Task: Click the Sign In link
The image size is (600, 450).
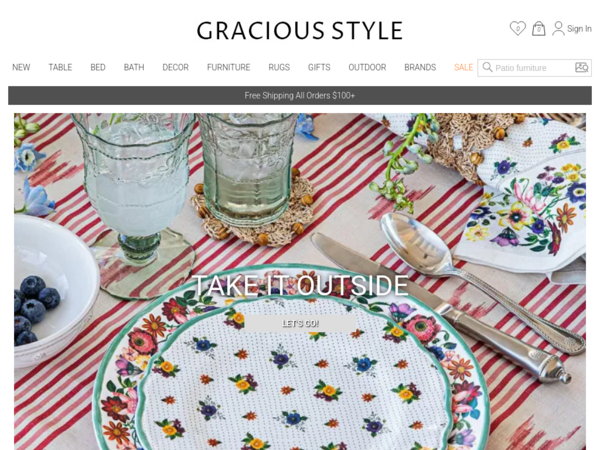Action: (579, 29)
